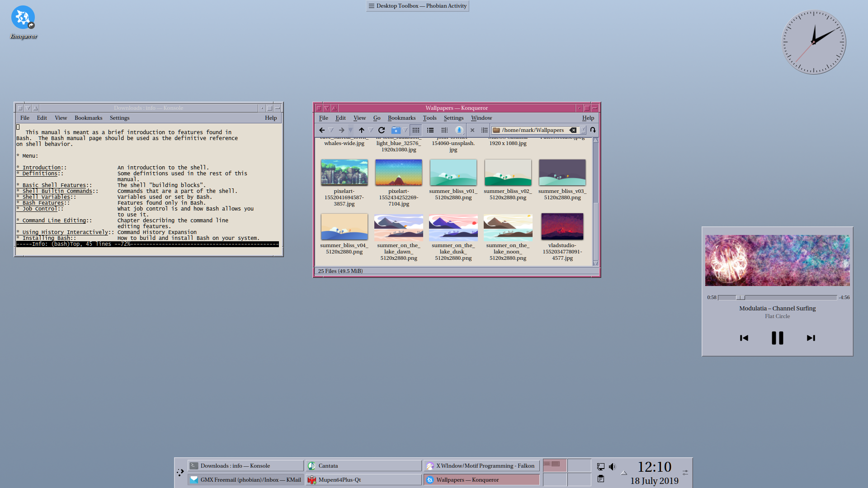This screenshot has width=868, height=488.
Task: Click the analog clock widget
Action: (x=814, y=42)
